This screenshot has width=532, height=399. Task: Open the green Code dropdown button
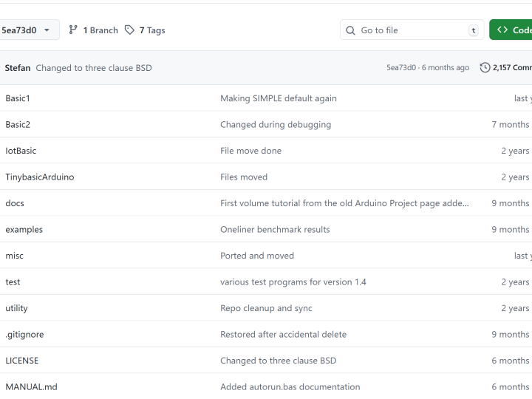coord(511,30)
